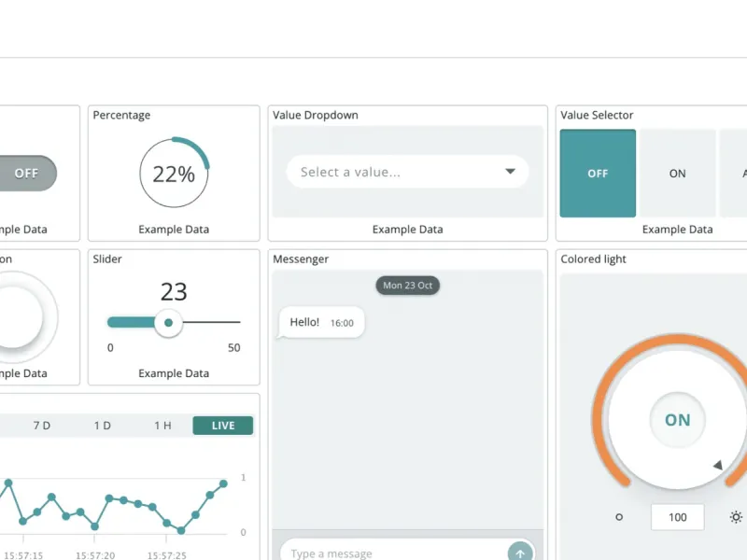Click the 'Value Dropdown' widget title
The height and width of the screenshot is (560, 747).
pyautogui.click(x=316, y=115)
